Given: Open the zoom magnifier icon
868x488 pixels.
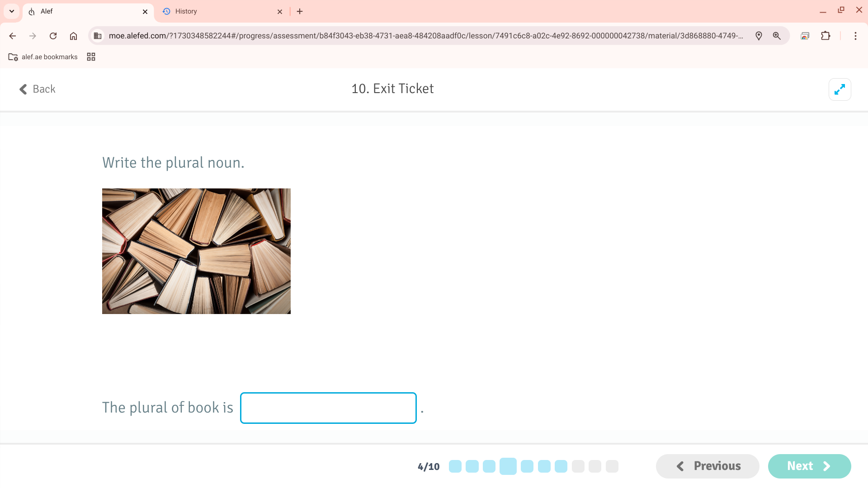Looking at the screenshot, I should coord(777,36).
